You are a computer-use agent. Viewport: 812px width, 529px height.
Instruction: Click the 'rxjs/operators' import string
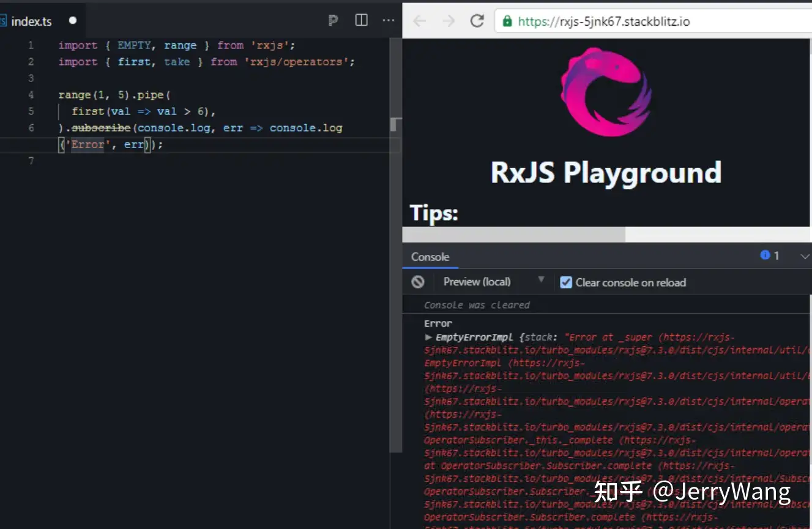pos(296,62)
